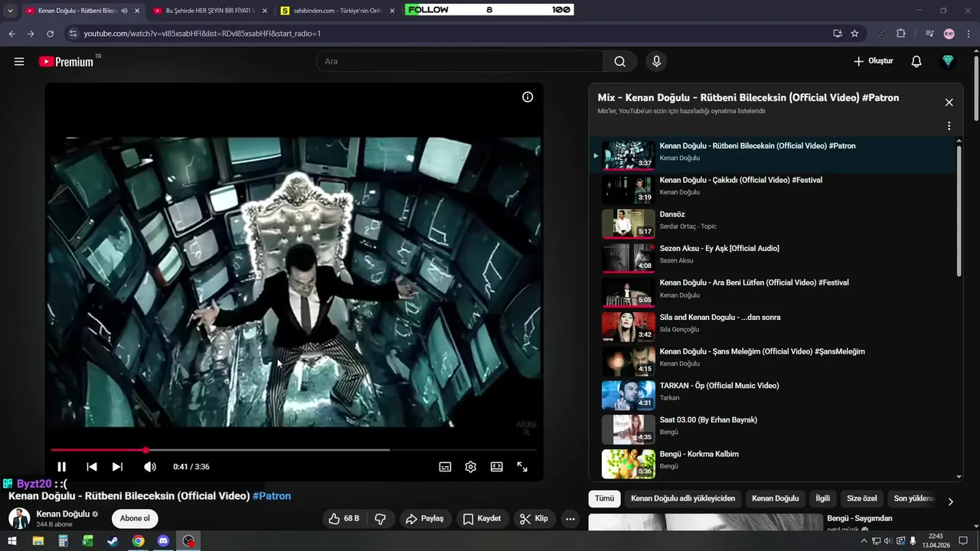Save the video with Kaydet
Viewport: 980px width, 551px height.
pos(482,519)
